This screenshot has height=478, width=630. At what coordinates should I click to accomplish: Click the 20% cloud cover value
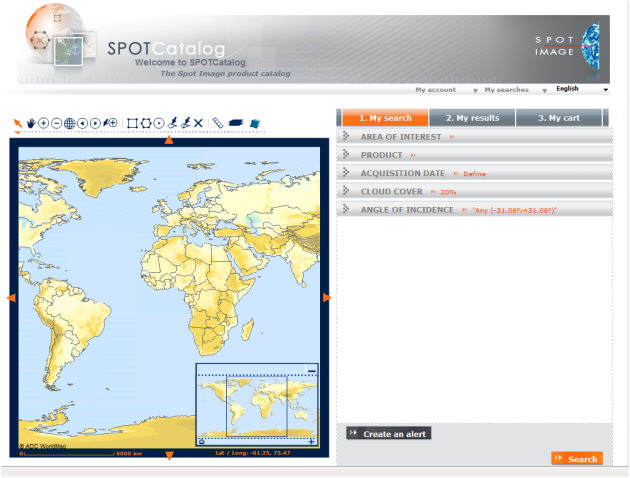coord(448,192)
